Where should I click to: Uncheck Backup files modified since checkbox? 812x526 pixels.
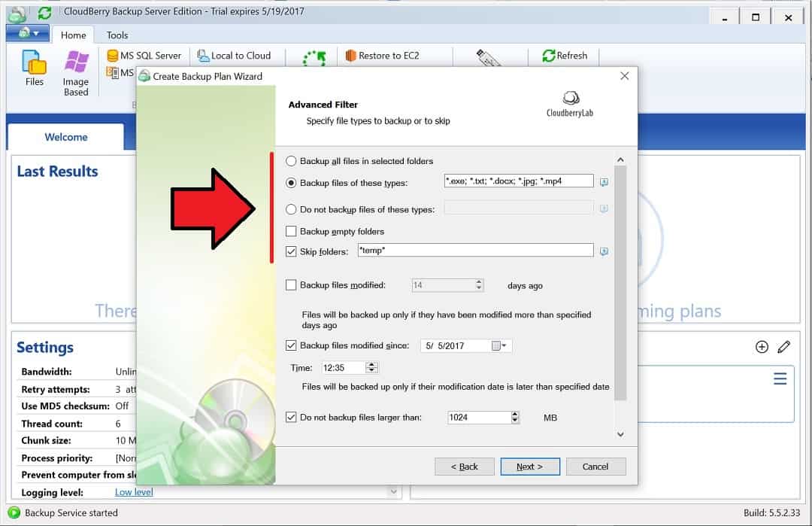point(291,345)
